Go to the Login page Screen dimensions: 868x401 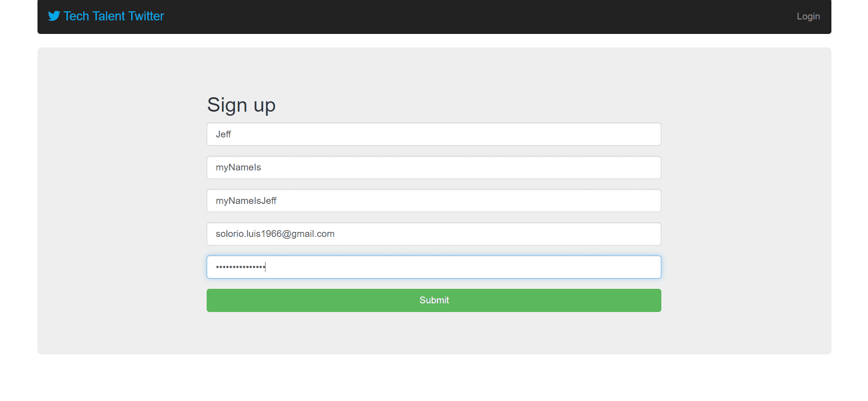pos(808,16)
